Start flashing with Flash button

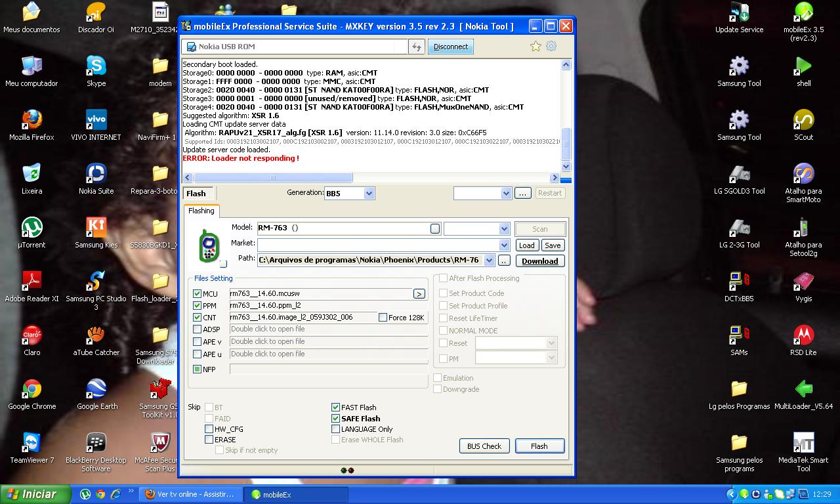pos(539,446)
